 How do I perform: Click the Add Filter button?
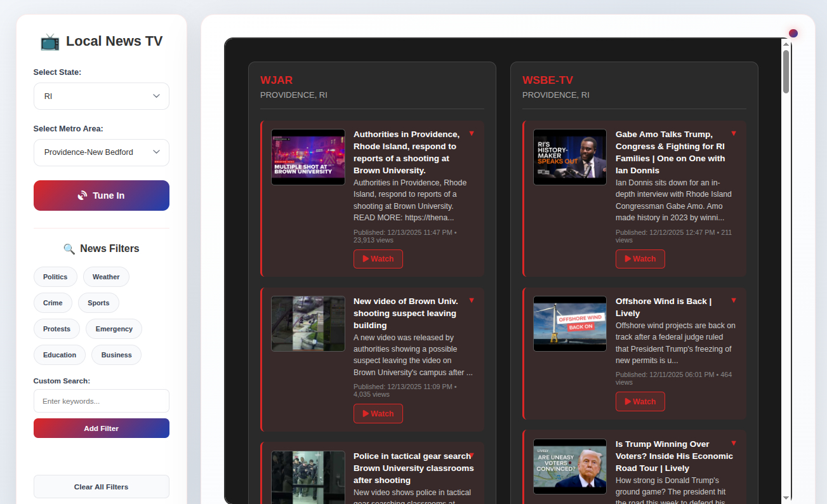pyautogui.click(x=102, y=428)
